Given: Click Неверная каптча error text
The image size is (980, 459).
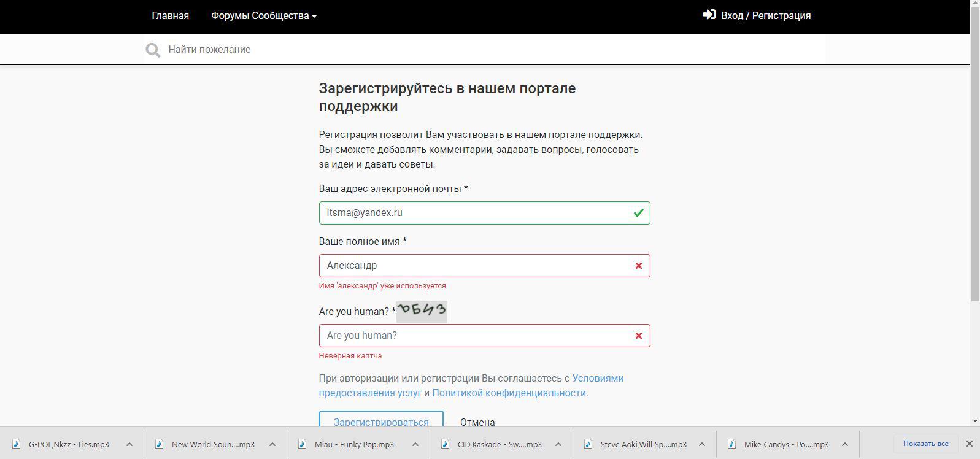Looking at the screenshot, I should [350, 356].
